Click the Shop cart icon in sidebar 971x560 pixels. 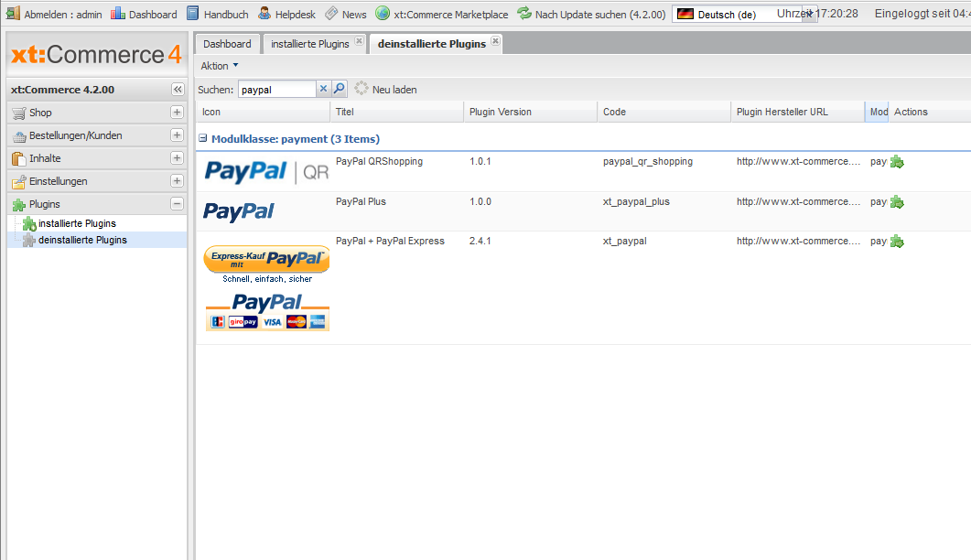(x=19, y=113)
